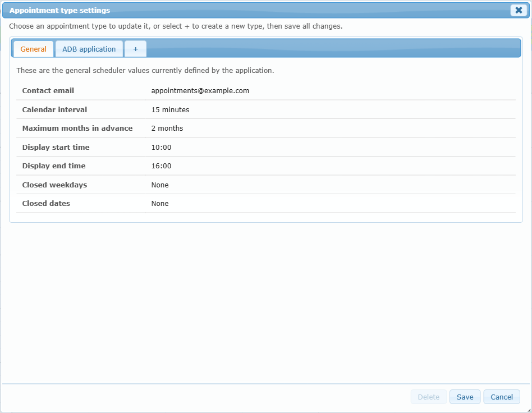
Task: Click the 2 months value
Action: tap(167, 129)
